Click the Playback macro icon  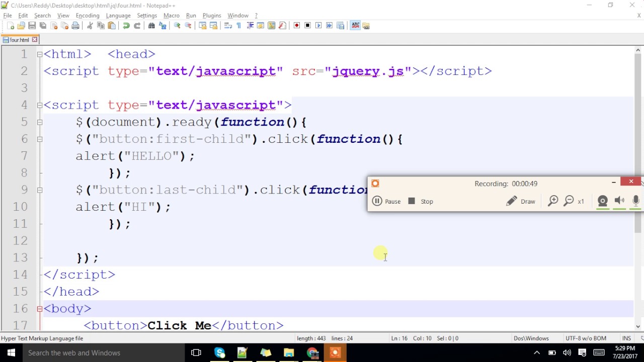point(318,26)
